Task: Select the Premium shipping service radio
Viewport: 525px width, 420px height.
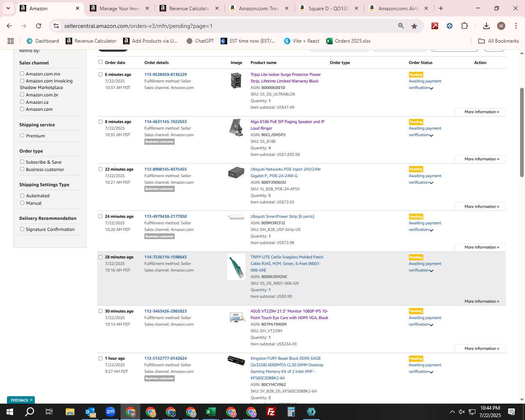Action: [22, 136]
